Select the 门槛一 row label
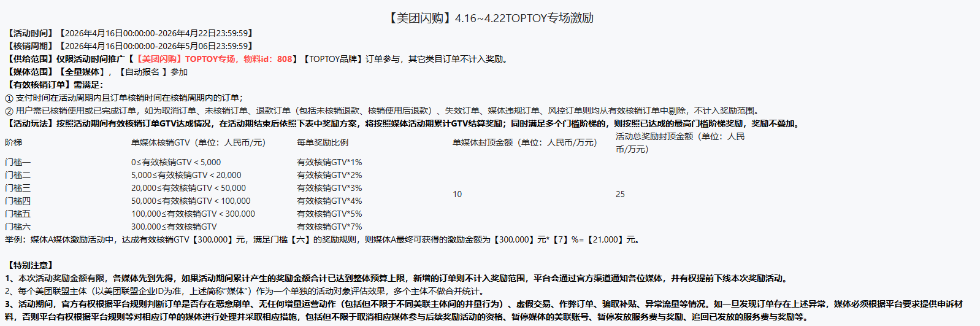980x326 pixels. 18,162
